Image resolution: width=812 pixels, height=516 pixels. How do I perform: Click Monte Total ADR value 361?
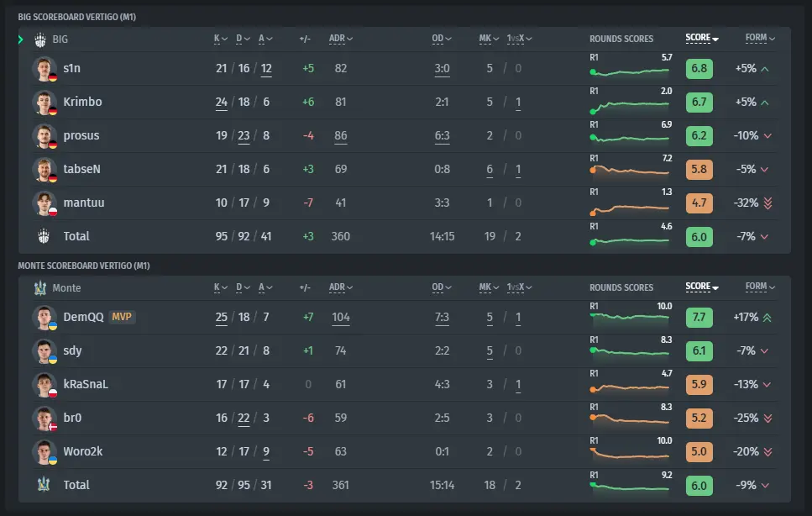coord(341,485)
